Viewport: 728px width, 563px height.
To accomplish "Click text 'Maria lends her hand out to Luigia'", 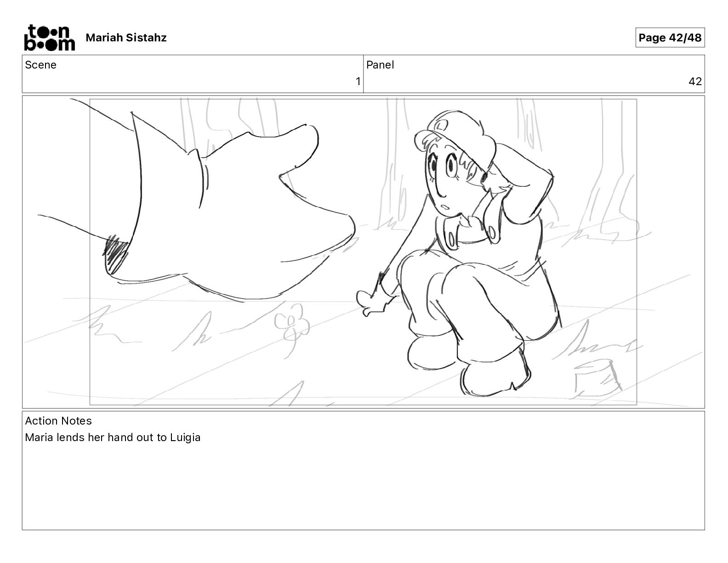I will pyautogui.click(x=113, y=437).
